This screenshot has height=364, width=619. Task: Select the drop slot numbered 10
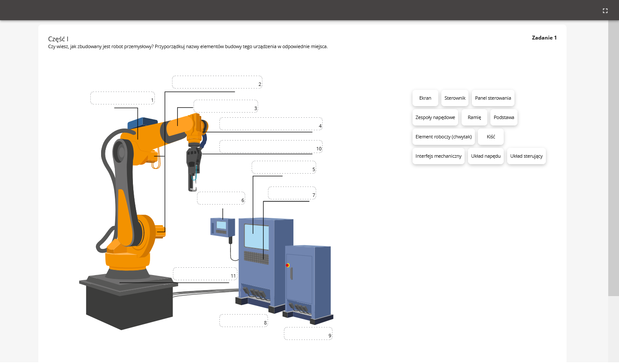point(271,147)
